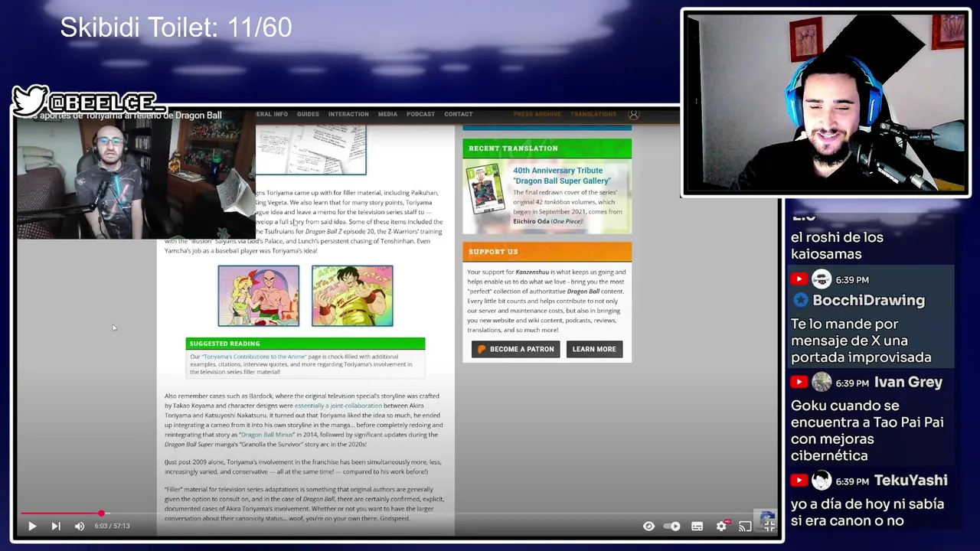Click the recent translation cover thumbnail

coord(485,188)
